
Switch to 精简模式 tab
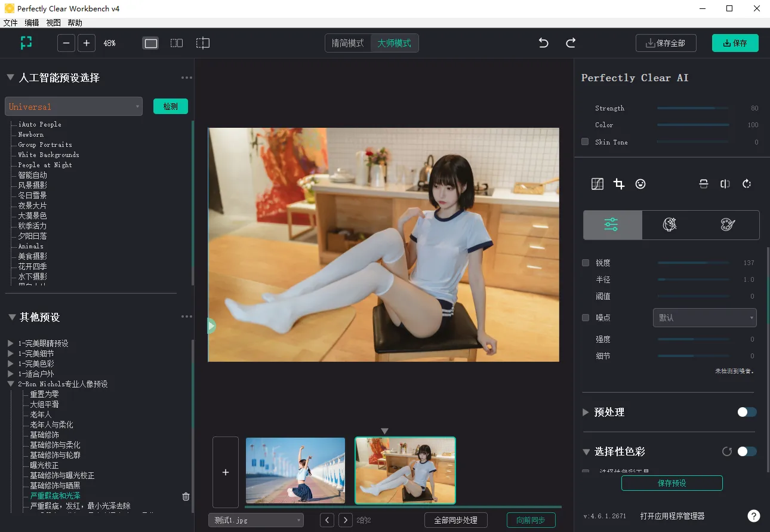348,43
